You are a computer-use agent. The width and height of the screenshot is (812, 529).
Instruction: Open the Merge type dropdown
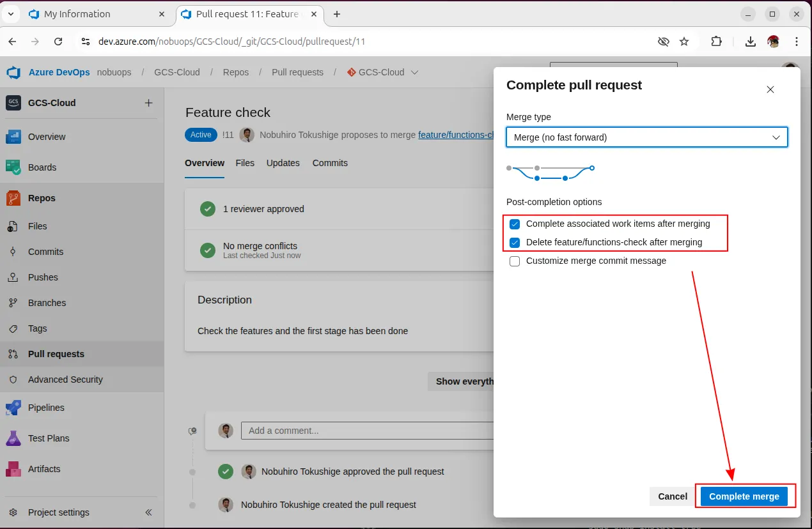(646, 137)
